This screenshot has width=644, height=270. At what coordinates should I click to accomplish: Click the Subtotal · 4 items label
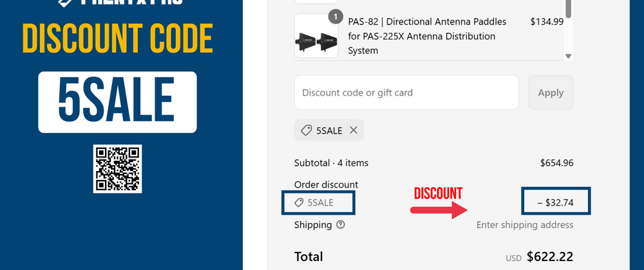pos(331,163)
